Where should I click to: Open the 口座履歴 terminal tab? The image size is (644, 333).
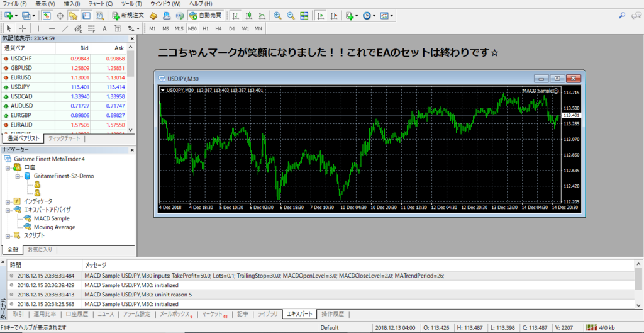pos(77,315)
